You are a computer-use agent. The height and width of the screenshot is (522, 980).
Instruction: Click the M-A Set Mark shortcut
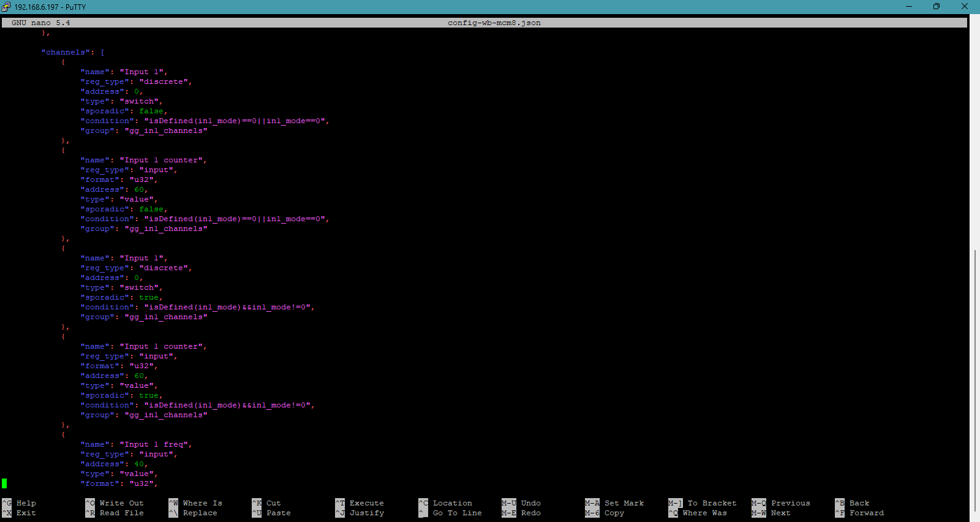coord(615,503)
